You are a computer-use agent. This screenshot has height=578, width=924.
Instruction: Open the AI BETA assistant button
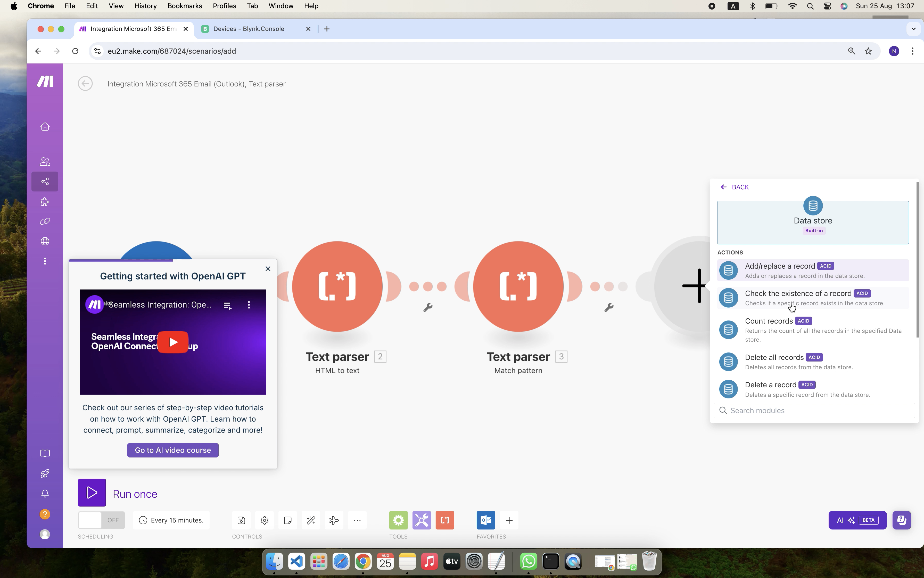pos(857,520)
